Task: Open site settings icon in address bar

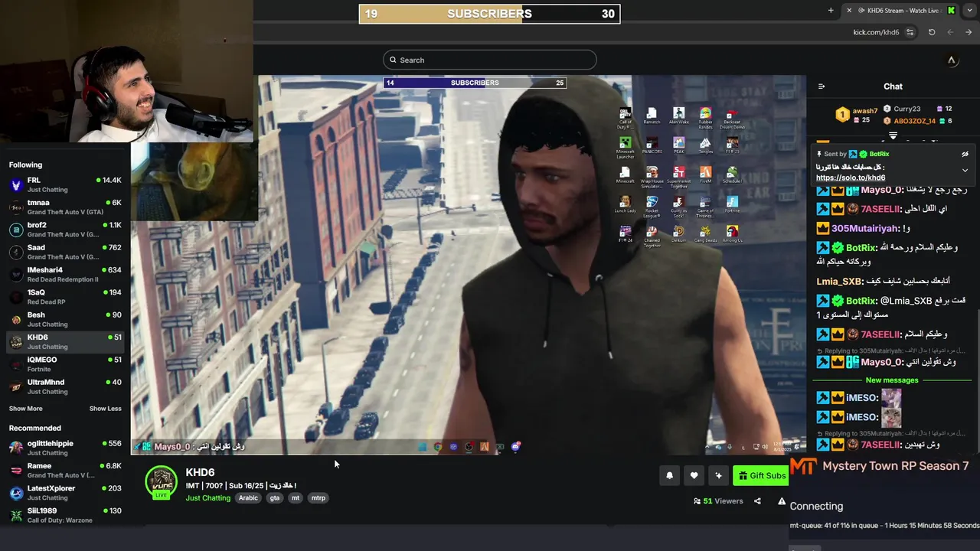Action: coord(910,32)
